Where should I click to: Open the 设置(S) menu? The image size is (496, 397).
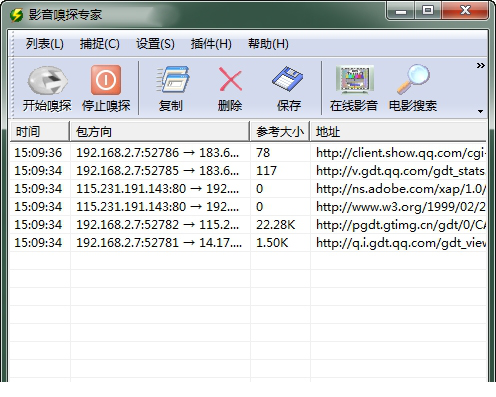click(x=155, y=44)
